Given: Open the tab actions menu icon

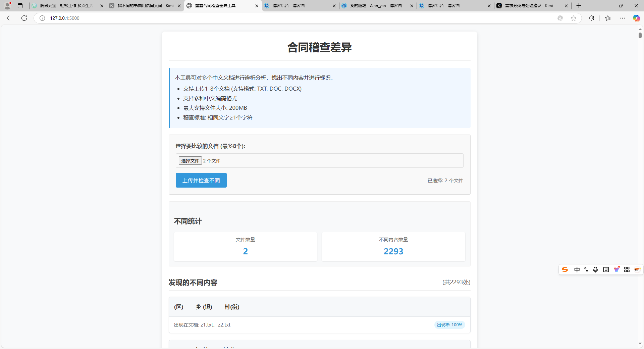Looking at the screenshot, I should click(x=20, y=6).
